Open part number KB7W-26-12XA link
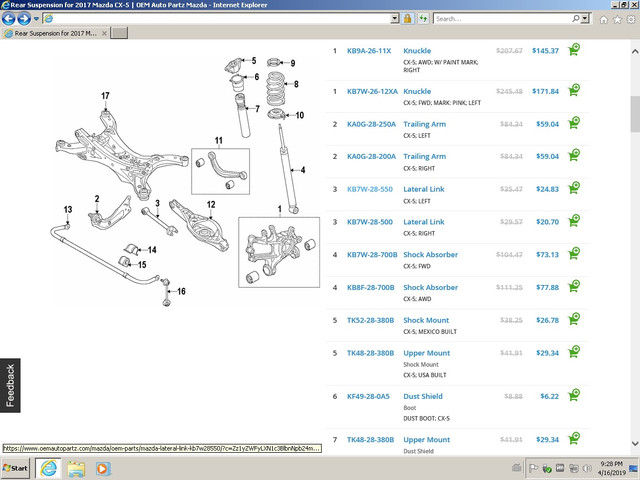Viewport: 640px width, 480px height. click(372, 91)
